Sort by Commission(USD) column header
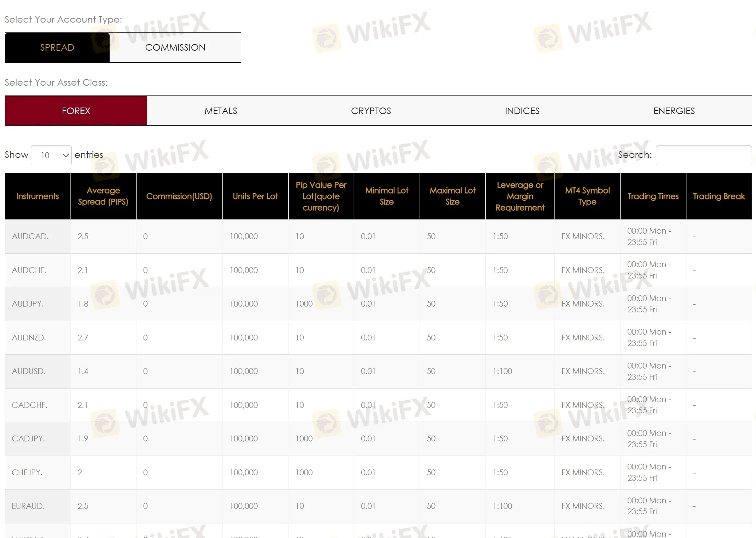The width and height of the screenshot is (756, 538). pyautogui.click(x=179, y=196)
